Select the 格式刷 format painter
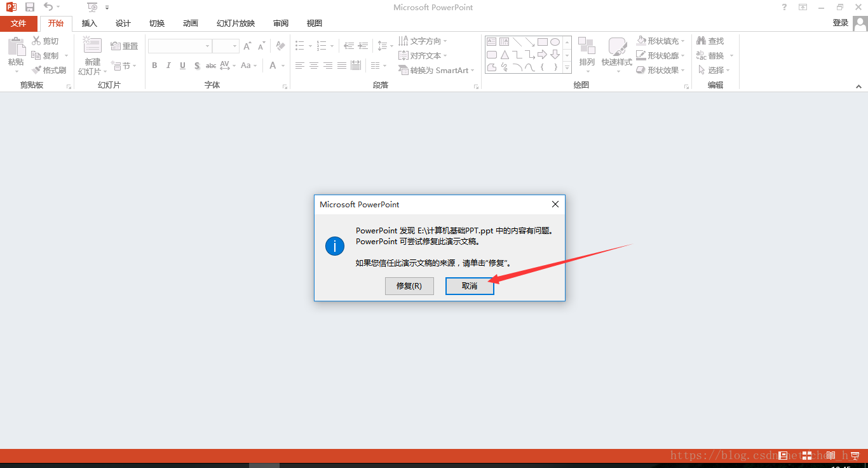This screenshot has width=868, height=468. pos(50,70)
